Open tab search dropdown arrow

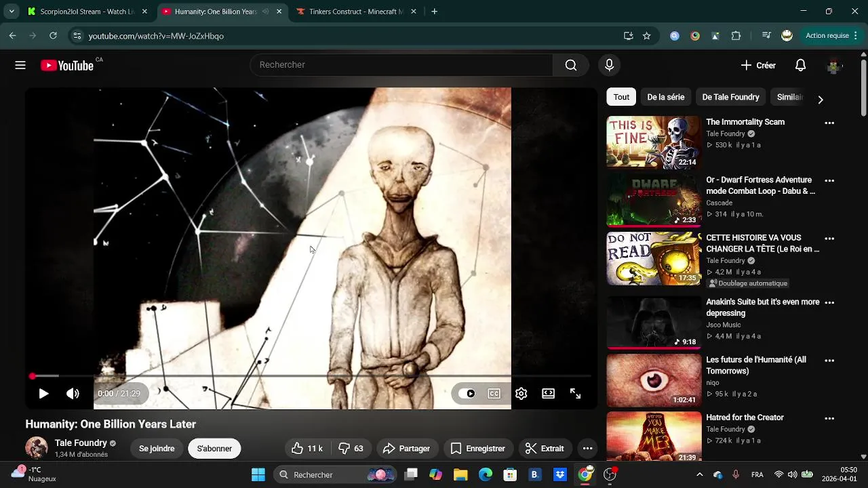(12, 12)
